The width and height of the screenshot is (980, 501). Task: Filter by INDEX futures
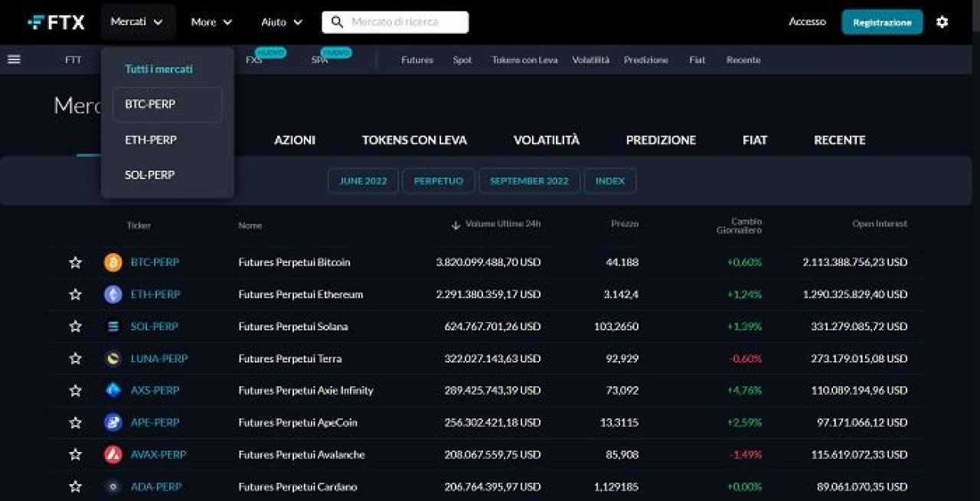point(610,181)
